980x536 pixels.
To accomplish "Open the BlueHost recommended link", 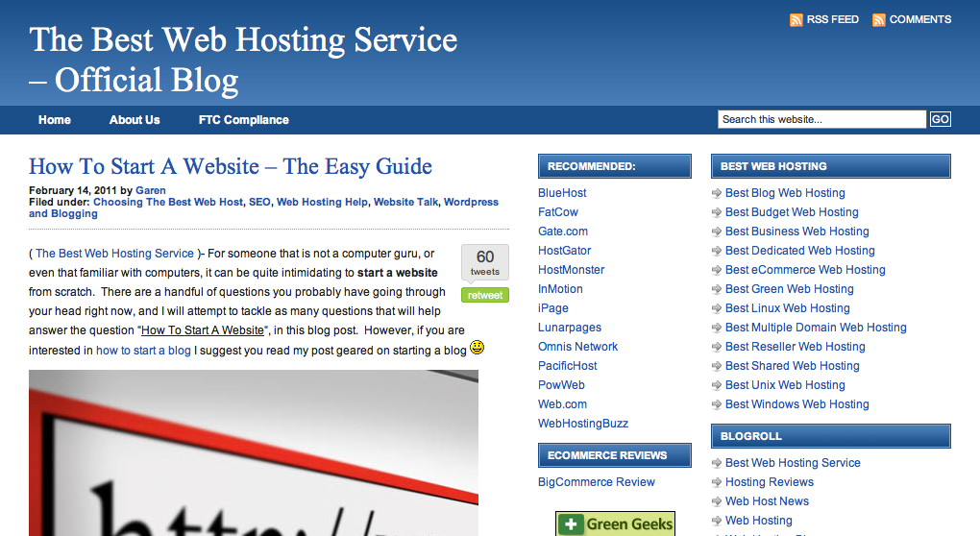I will click(562, 193).
